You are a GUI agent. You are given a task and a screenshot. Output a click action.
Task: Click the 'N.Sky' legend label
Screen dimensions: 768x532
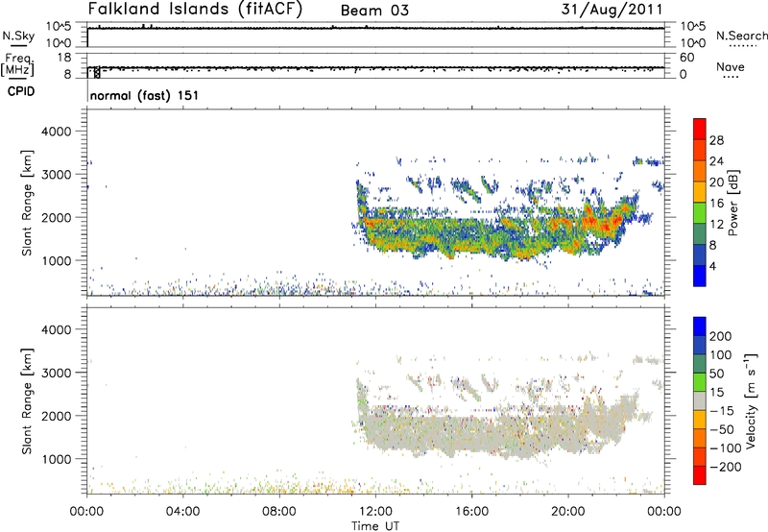pyautogui.click(x=18, y=36)
